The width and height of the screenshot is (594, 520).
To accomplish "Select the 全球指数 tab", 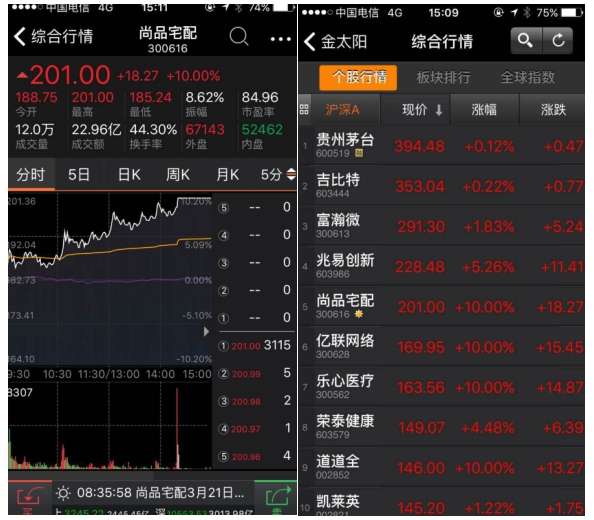I will pyautogui.click(x=527, y=78).
